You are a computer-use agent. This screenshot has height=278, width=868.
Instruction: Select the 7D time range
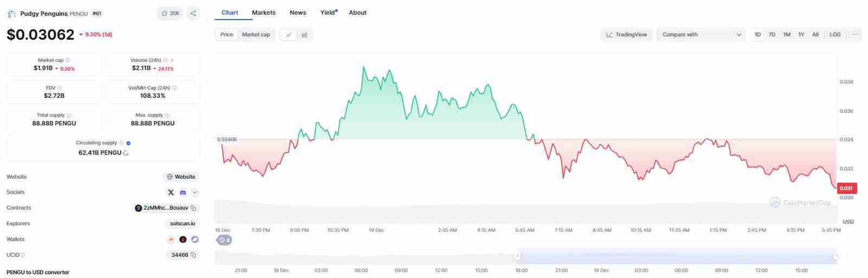[772, 35]
